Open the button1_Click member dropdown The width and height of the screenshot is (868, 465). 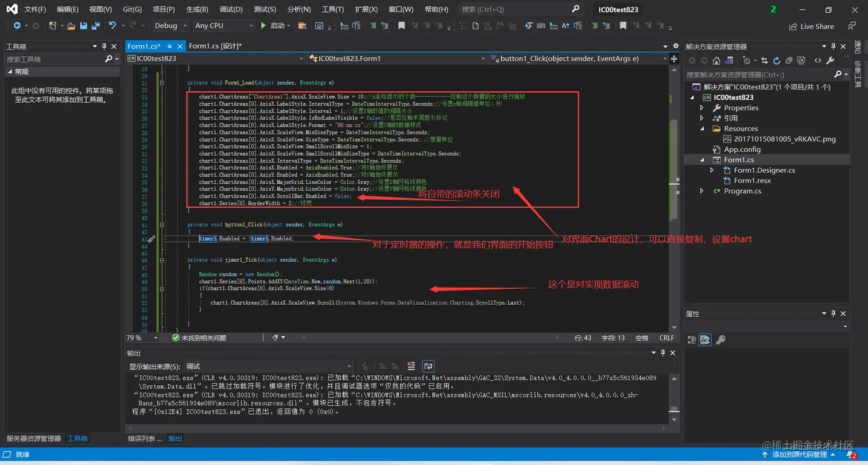click(579, 59)
